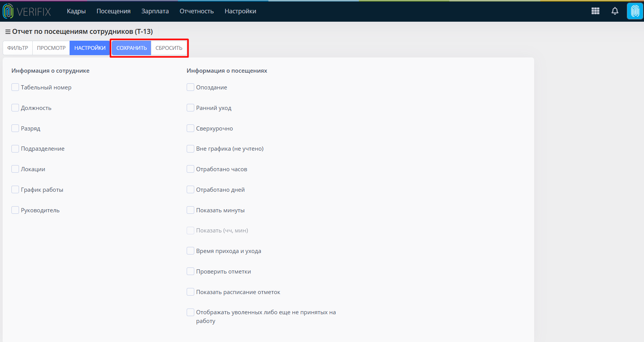Check the Ранний уход checkbox

pos(190,108)
